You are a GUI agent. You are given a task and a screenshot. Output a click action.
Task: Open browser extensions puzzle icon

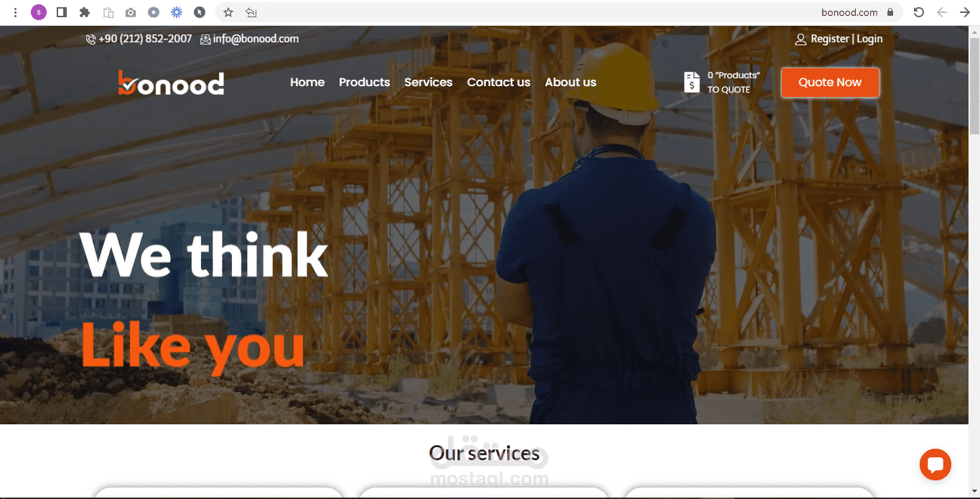click(x=85, y=12)
